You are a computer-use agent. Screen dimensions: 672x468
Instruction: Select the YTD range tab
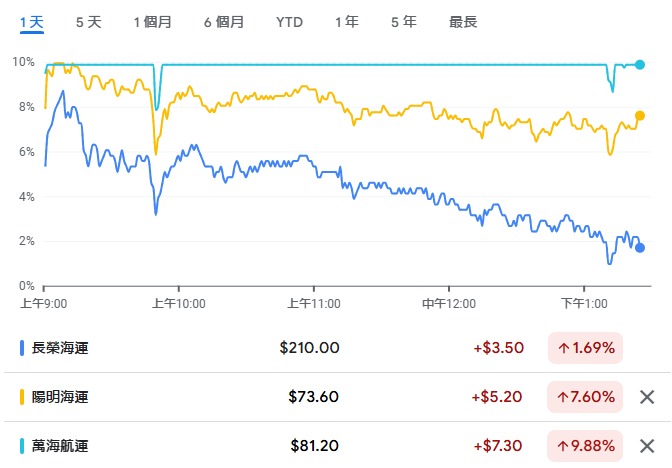tap(289, 21)
